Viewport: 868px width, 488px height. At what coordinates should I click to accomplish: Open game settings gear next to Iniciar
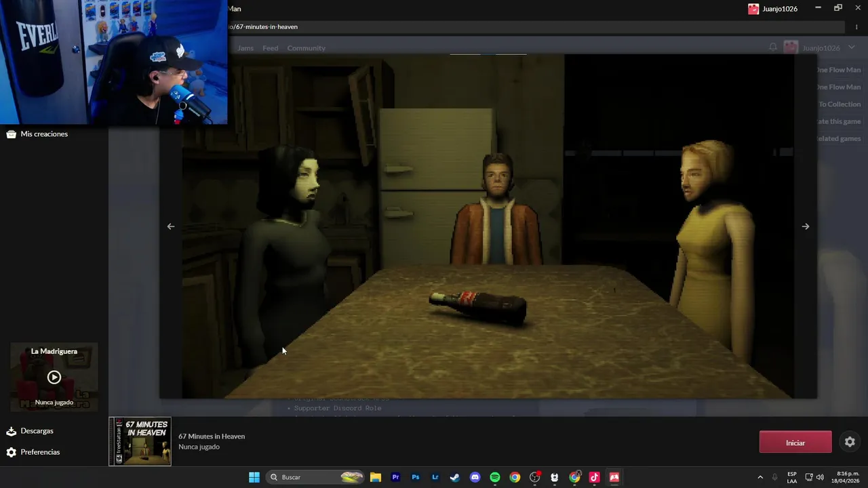[850, 442]
